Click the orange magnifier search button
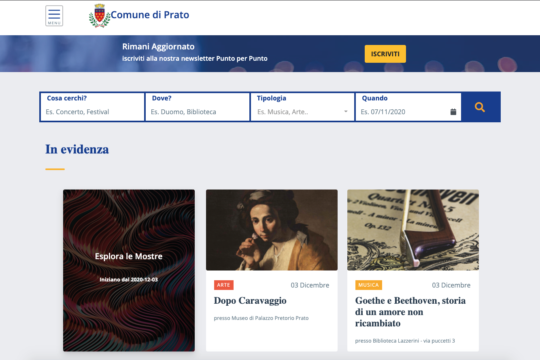 point(480,107)
